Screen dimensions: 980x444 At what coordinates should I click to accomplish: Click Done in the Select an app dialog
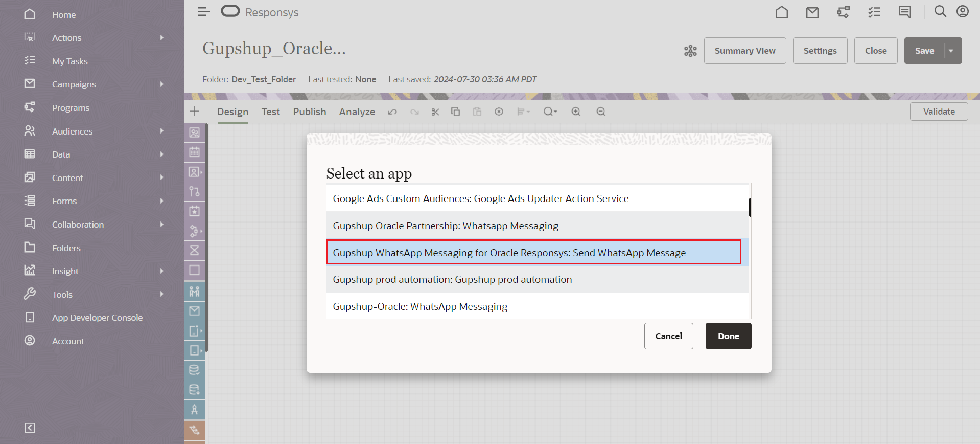728,336
